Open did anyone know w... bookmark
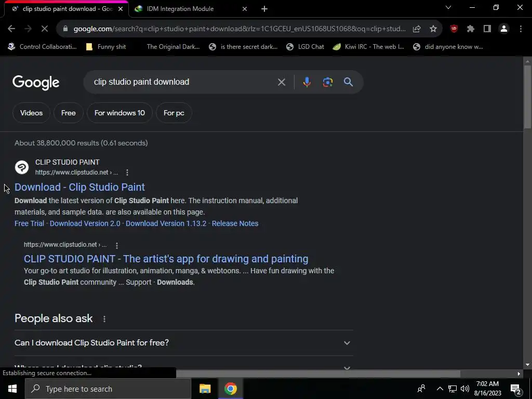The width and height of the screenshot is (532, 399). 448,47
